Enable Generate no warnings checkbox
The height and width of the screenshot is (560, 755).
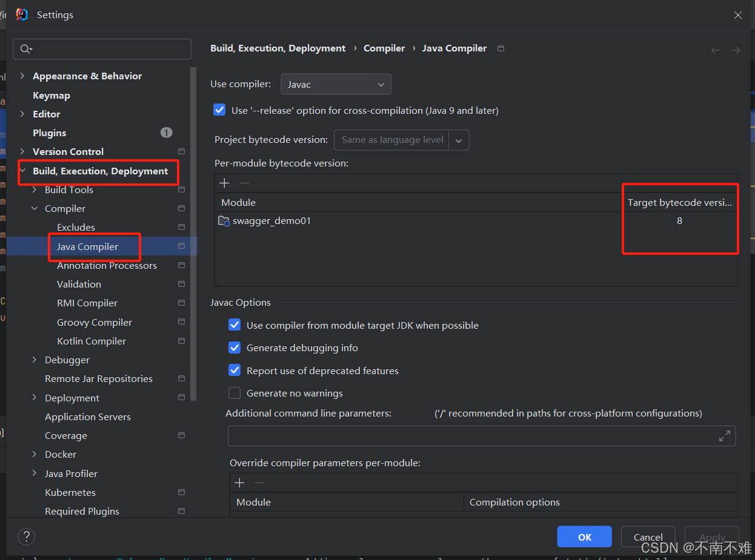point(234,393)
